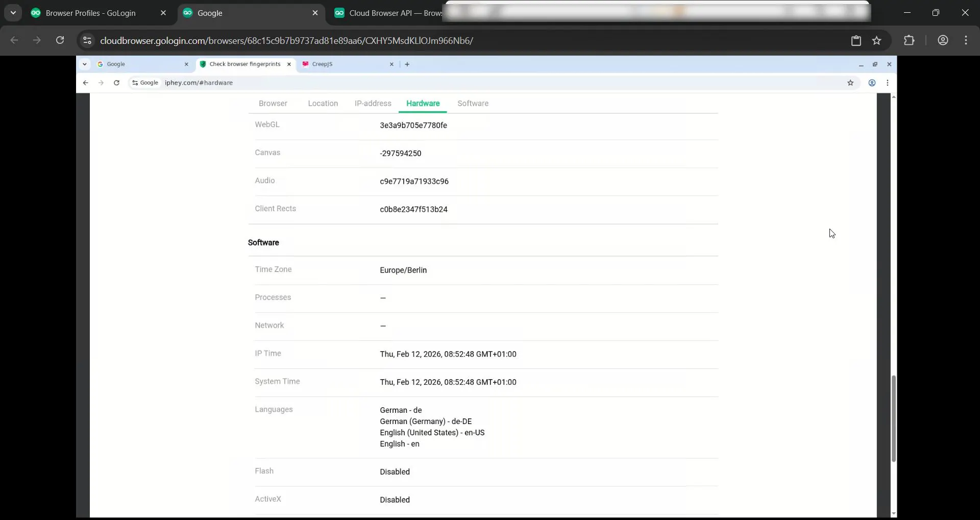Go forward in the inner browser
This screenshot has width=980, height=520.
pyautogui.click(x=101, y=83)
